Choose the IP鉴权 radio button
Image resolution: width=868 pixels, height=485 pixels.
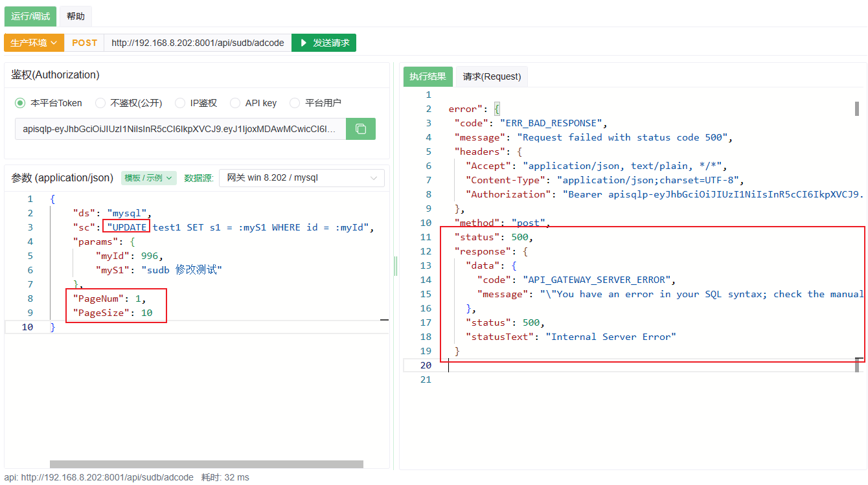[180, 103]
